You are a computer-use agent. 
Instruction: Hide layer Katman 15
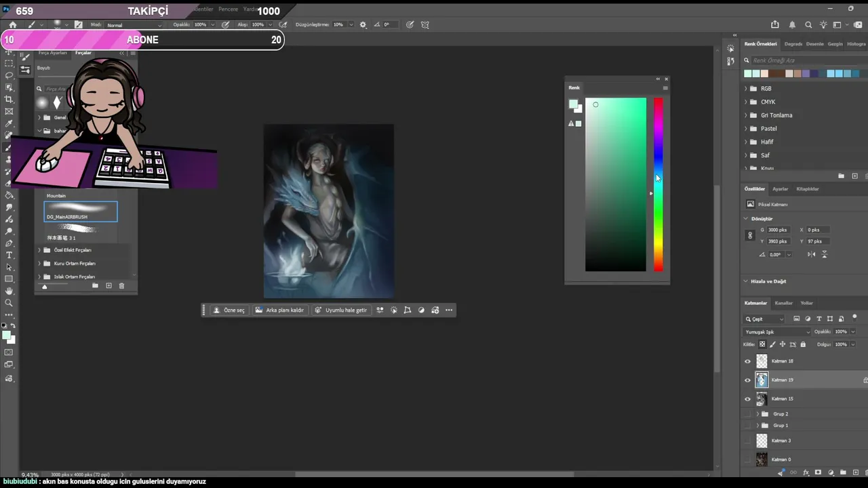(748, 399)
